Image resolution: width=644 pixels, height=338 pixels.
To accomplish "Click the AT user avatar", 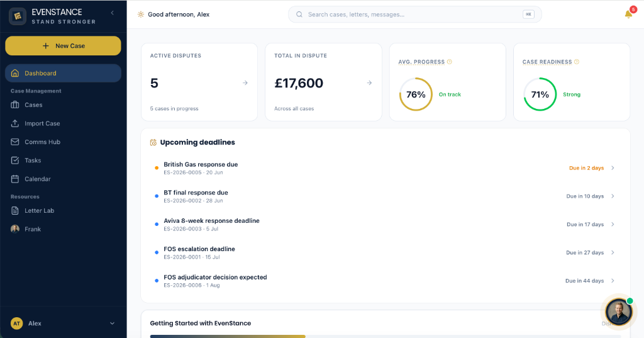I will point(16,323).
